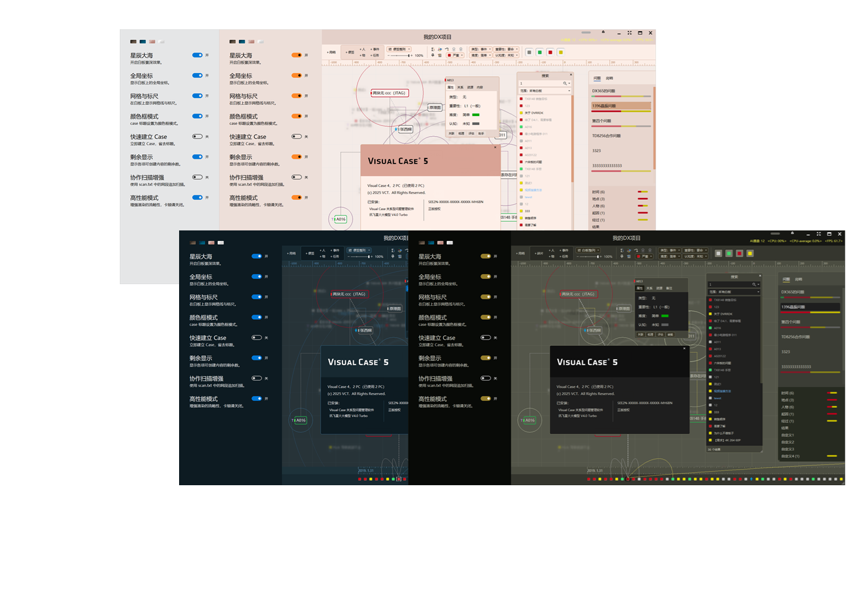Click the + 便签 button in the pink toolbar
The width and height of the screenshot is (868, 592).
pos(349,52)
